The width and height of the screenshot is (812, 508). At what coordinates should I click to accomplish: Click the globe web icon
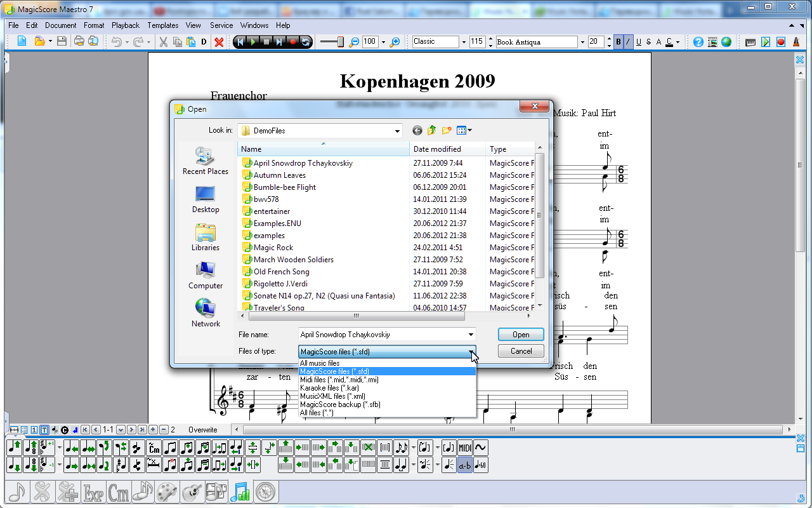click(x=726, y=42)
